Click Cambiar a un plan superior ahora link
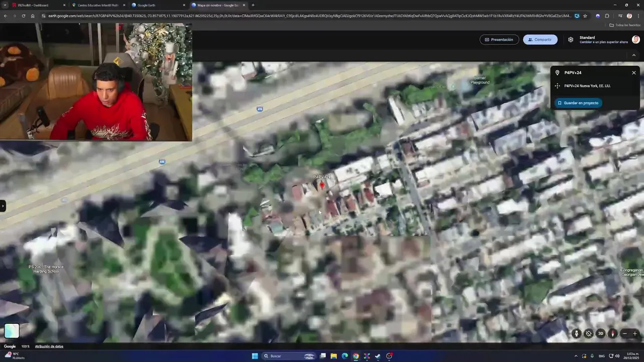 (x=604, y=42)
